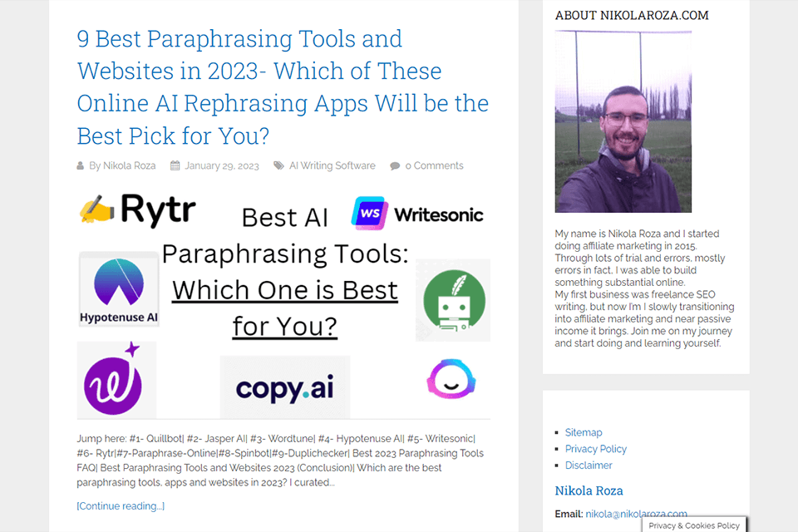Click the speech bubble comments icon
This screenshot has width=798, height=532.
tap(395, 166)
